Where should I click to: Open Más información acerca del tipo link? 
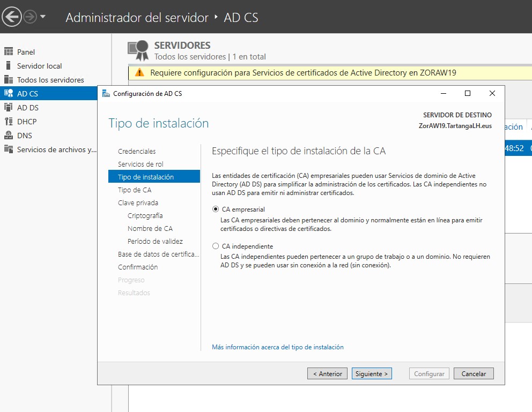click(278, 347)
